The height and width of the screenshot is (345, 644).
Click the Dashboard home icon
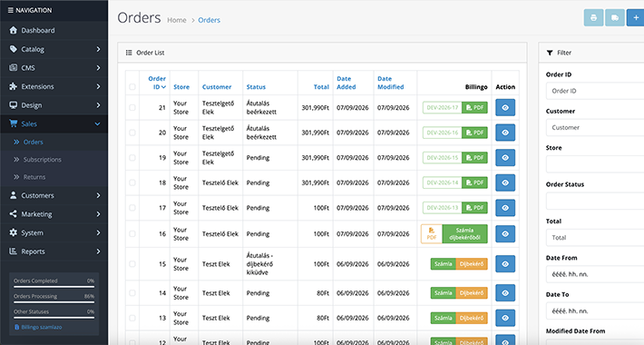[x=13, y=30]
